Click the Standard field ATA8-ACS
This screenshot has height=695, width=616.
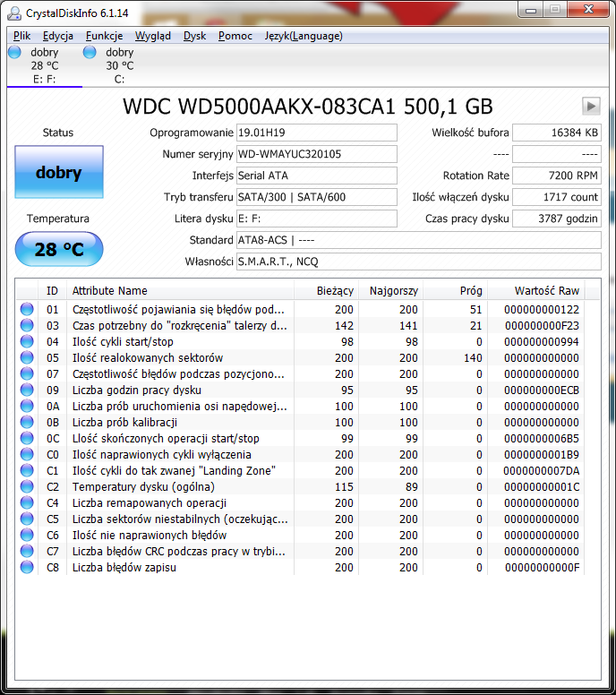[418, 240]
